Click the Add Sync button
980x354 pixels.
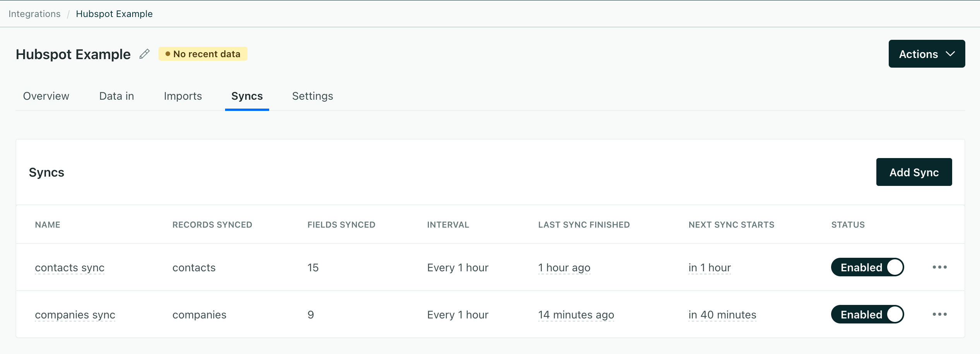pyautogui.click(x=914, y=172)
